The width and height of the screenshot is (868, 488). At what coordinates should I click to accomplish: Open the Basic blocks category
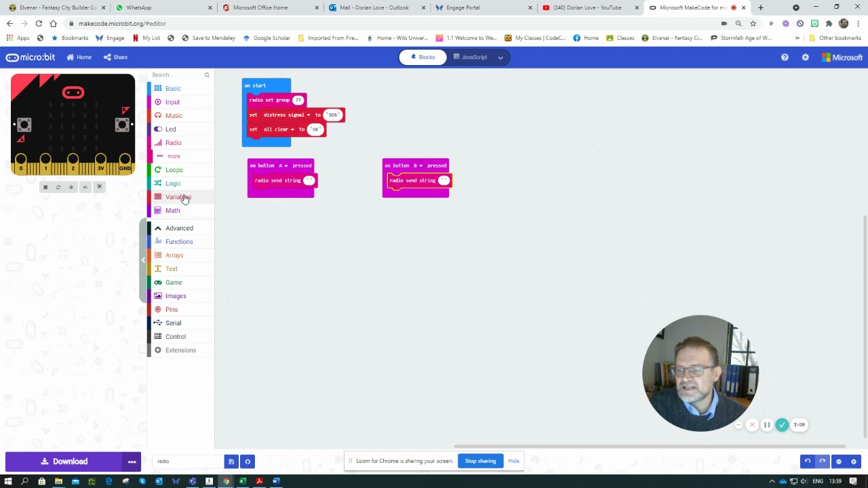[x=173, y=88]
